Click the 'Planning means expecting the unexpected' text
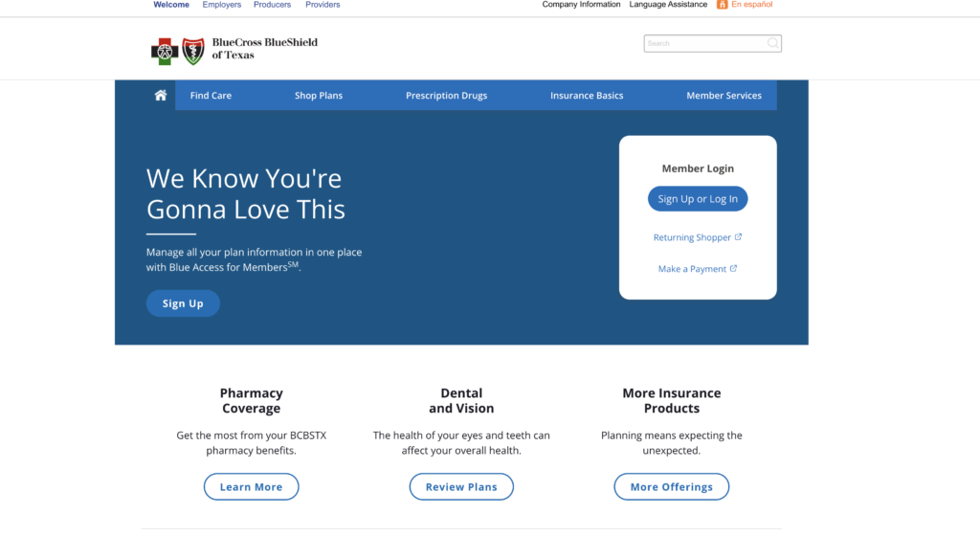The image size is (980, 536). pos(671,443)
